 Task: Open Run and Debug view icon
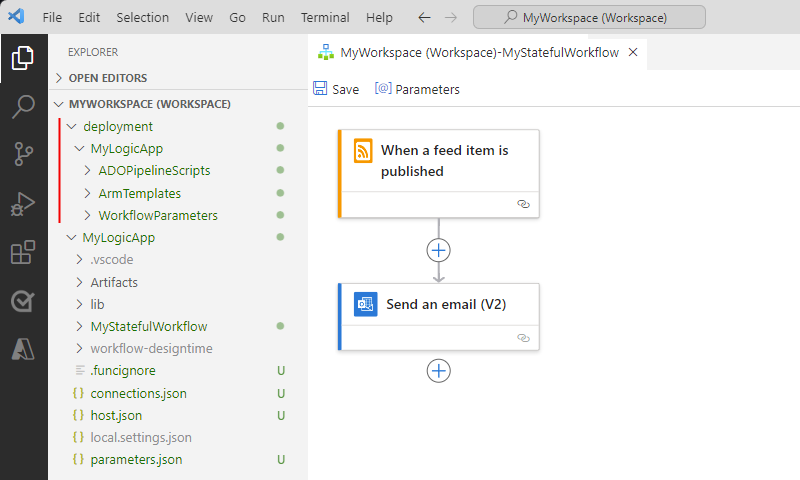[x=23, y=204]
